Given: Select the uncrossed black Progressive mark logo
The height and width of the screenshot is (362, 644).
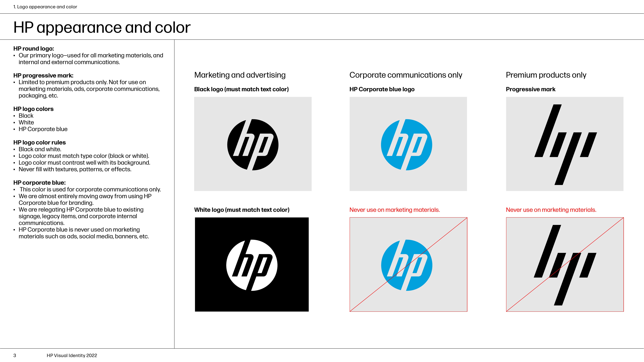Looking at the screenshot, I should pos(566,145).
